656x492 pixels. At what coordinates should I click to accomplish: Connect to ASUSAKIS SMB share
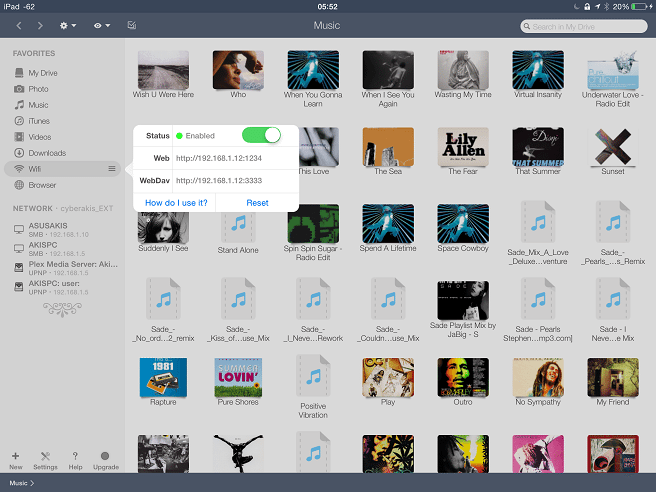63,229
